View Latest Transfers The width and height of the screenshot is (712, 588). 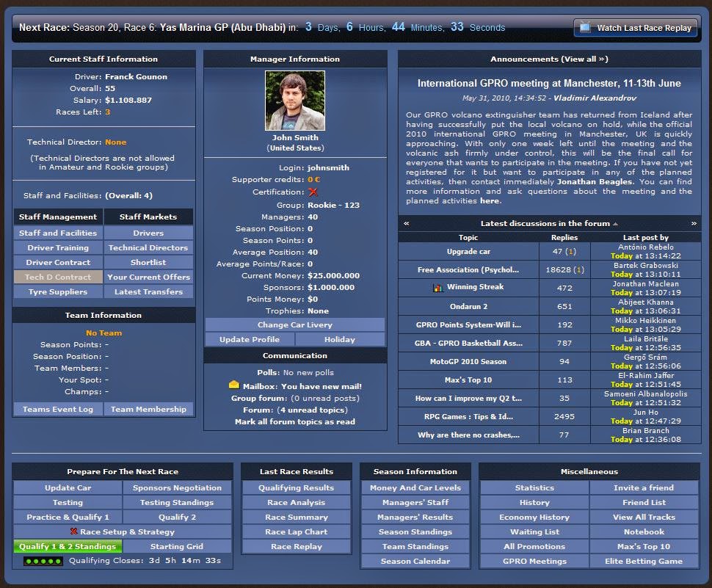click(x=148, y=291)
